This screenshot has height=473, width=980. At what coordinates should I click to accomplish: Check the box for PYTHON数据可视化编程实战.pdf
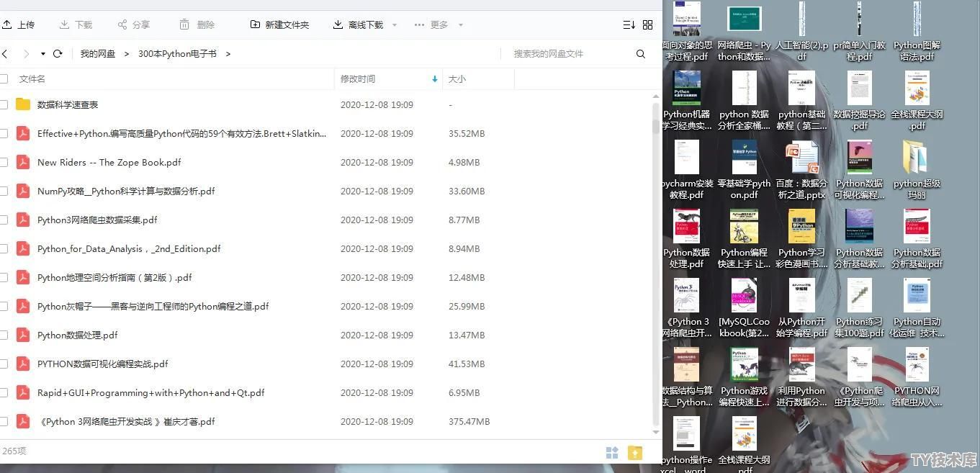pos(4,364)
